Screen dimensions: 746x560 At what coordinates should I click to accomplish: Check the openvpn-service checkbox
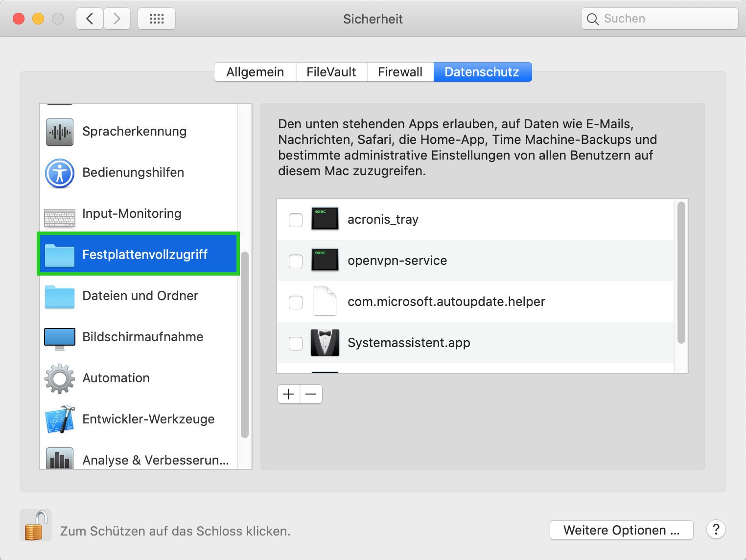click(x=295, y=261)
